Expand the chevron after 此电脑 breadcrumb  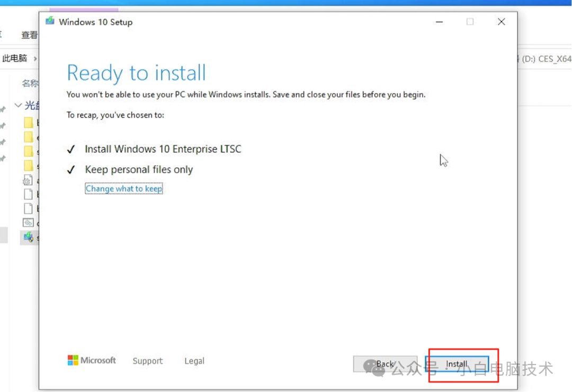pos(35,59)
